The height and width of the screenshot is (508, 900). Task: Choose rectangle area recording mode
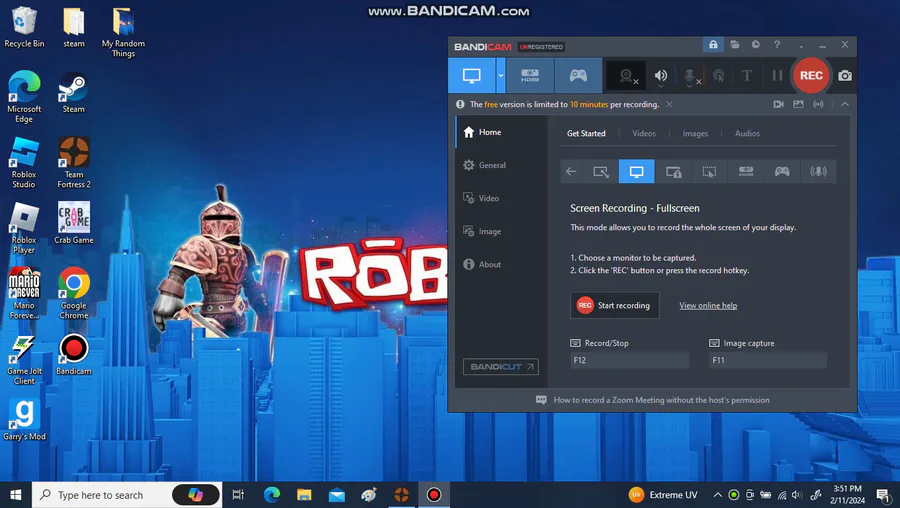coord(601,172)
